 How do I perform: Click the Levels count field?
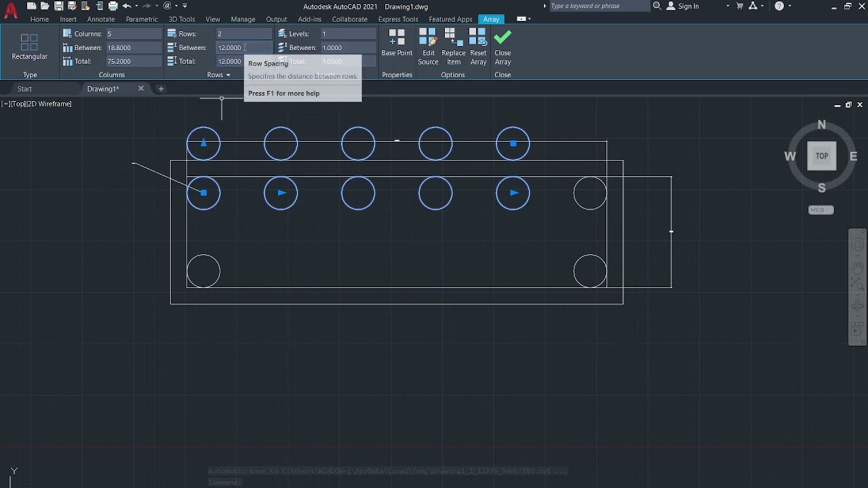tap(349, 34)
